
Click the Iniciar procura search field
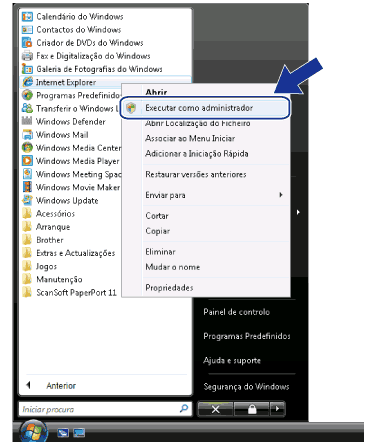click(x=105, y=409)
